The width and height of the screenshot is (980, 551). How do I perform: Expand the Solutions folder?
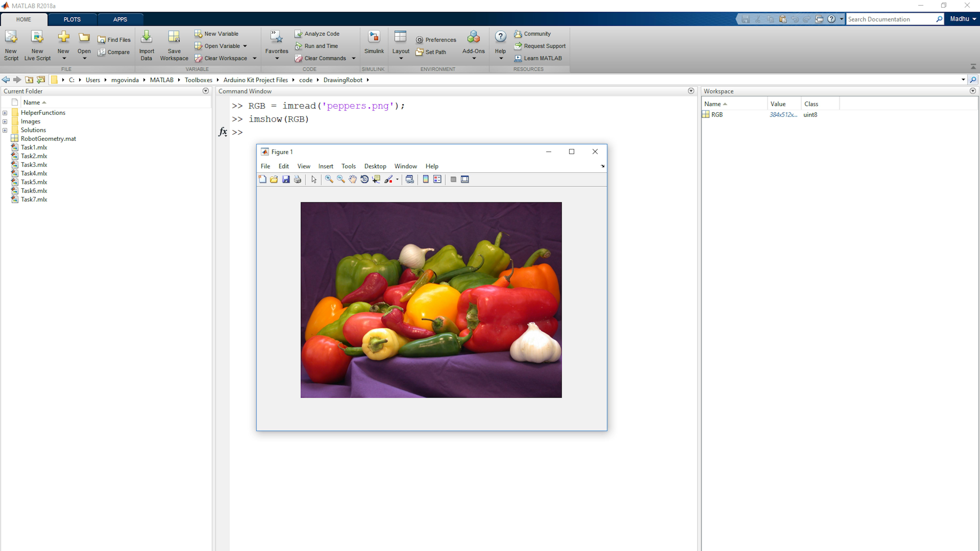[5, 130]
